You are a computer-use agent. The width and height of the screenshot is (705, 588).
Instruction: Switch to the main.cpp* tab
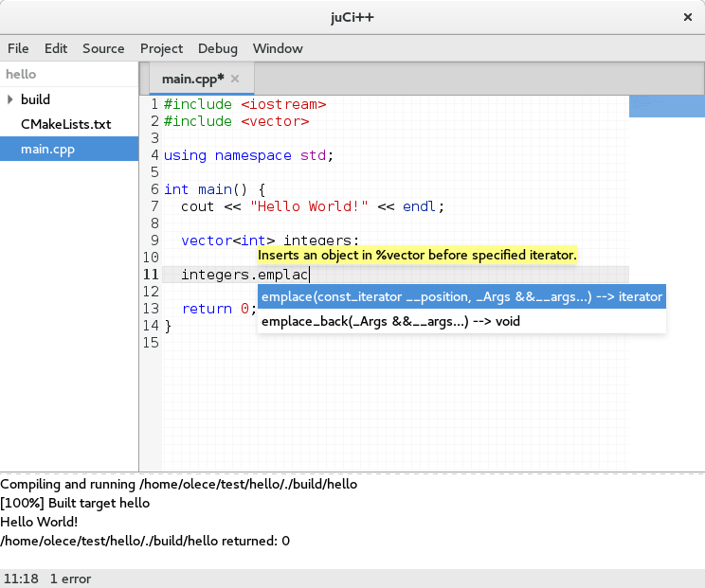pos(192,79)
